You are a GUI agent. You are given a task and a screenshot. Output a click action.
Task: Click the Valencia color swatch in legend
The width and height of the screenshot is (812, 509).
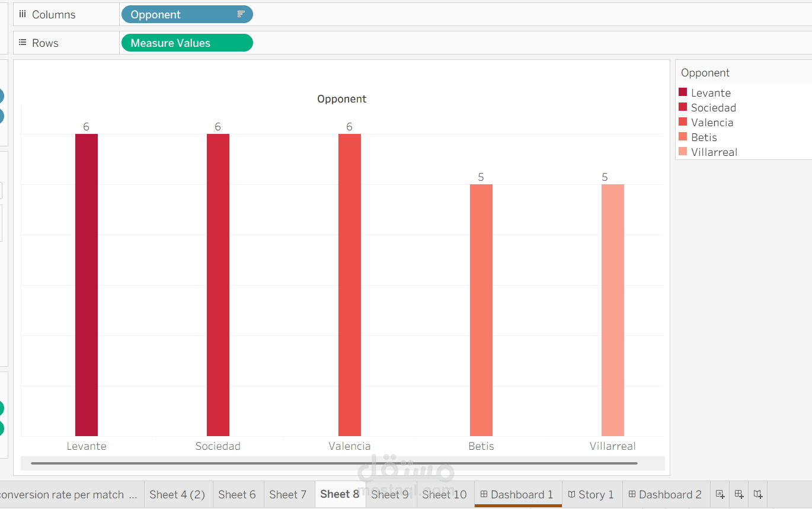(683, 122)
